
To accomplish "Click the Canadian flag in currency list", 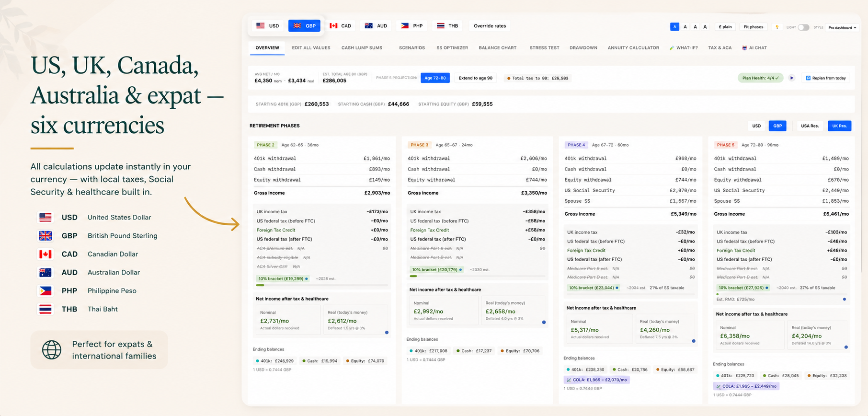I will coord(46,254).
